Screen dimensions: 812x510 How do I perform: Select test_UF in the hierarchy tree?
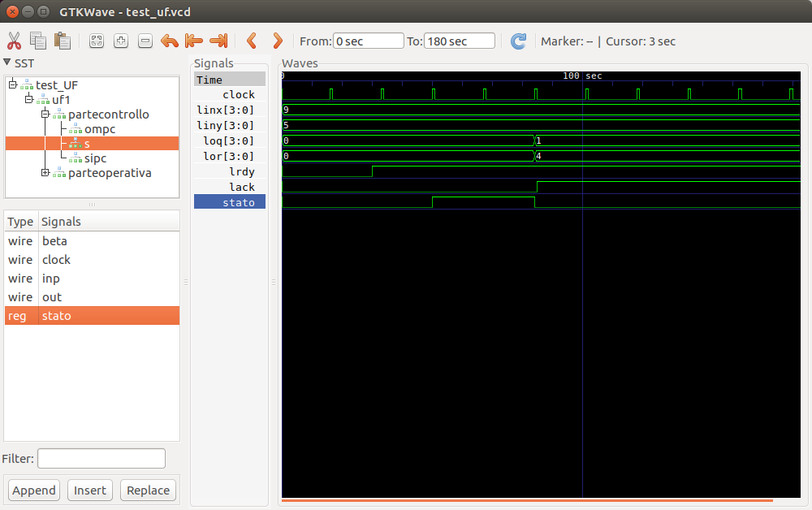click(x=57, y=85)
